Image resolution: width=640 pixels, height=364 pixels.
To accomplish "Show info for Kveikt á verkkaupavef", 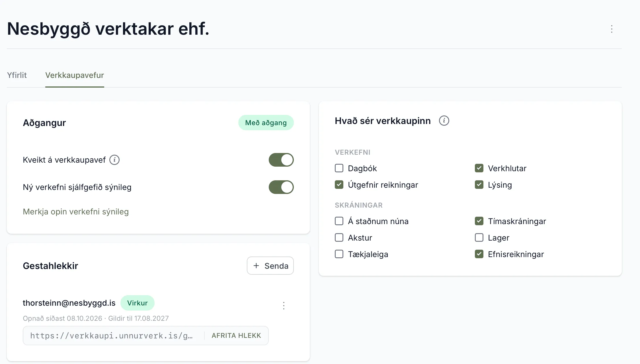I will click(x=114, y=160).
